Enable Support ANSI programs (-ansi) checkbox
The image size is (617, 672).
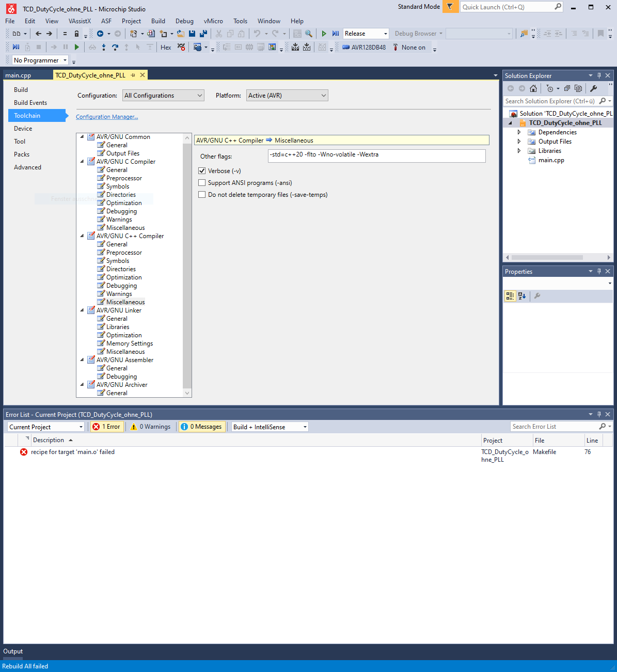coord(202,183)
